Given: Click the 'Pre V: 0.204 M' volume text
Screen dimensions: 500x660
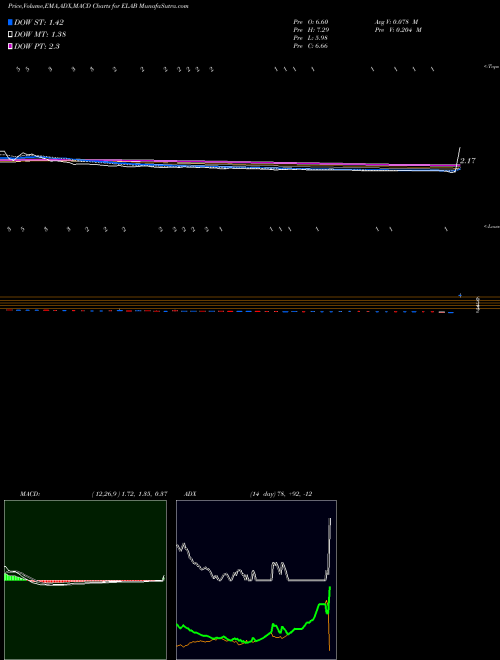Looking at the screenshot, I should [x=398, y=30].
